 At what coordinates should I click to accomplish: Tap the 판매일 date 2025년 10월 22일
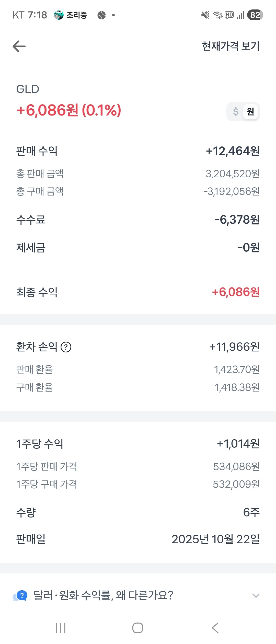(215, 539)
